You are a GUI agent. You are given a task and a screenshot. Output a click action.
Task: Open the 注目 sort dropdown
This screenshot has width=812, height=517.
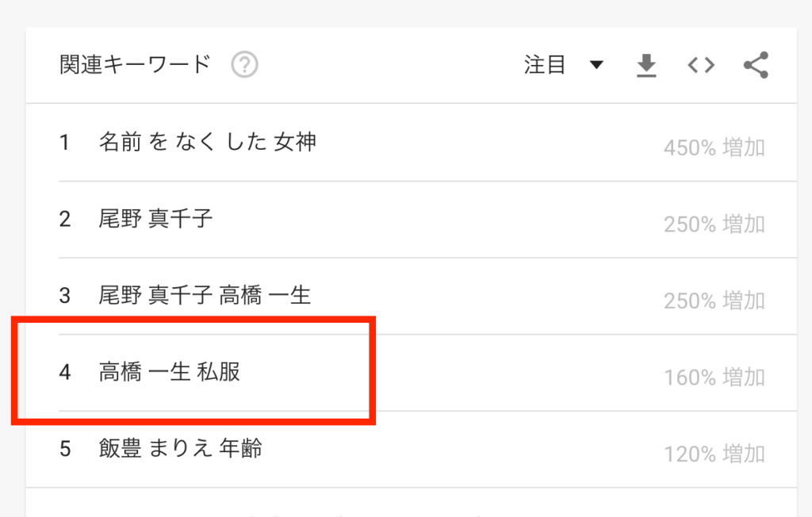point(545,65)
